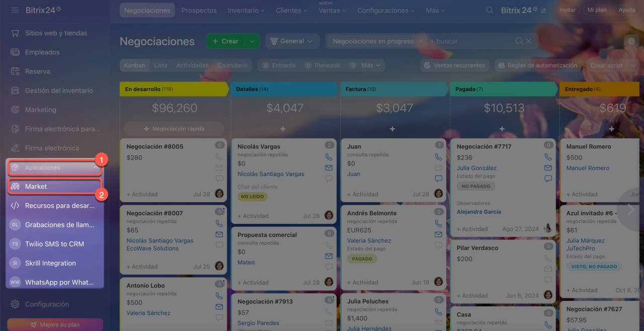This screenshot has height=331, width=644.
Task: Add a deal in the Factura column
Action: (392, 129)
